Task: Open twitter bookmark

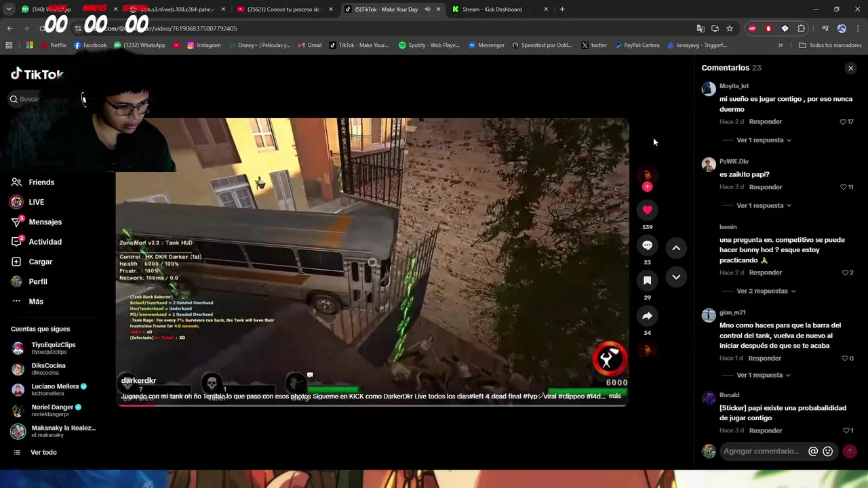Action: tap(594, 45)
